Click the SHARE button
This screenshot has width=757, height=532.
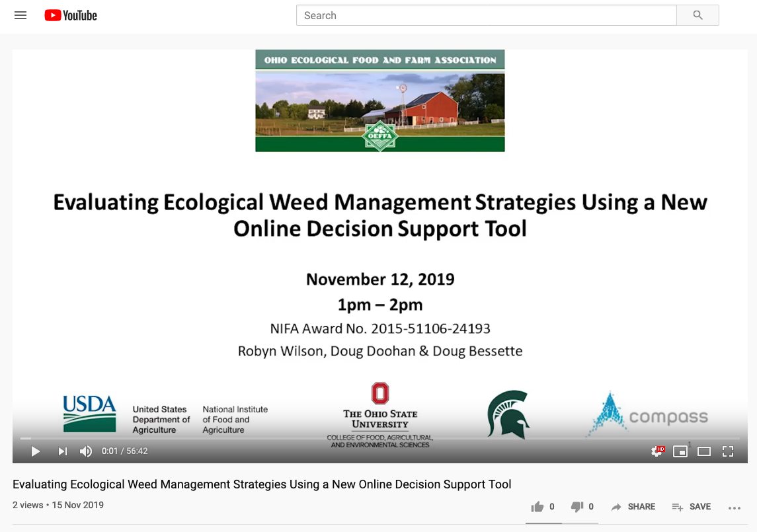[633, 506]
